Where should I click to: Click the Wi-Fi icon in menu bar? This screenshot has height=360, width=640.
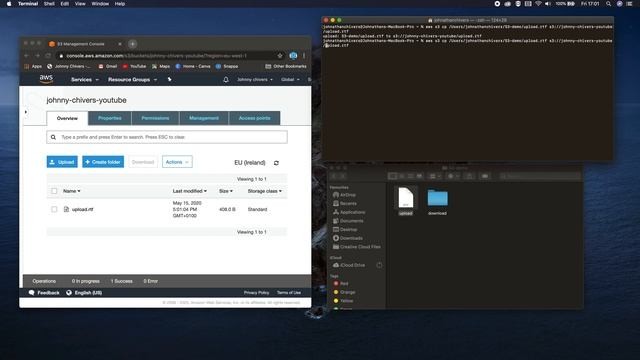pos(538,4)
